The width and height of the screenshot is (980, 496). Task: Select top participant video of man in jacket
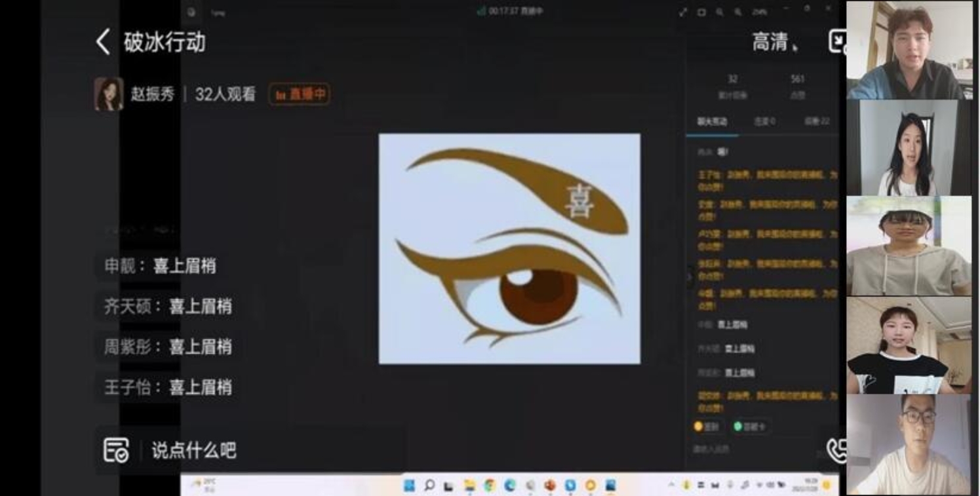coord(909,50)
